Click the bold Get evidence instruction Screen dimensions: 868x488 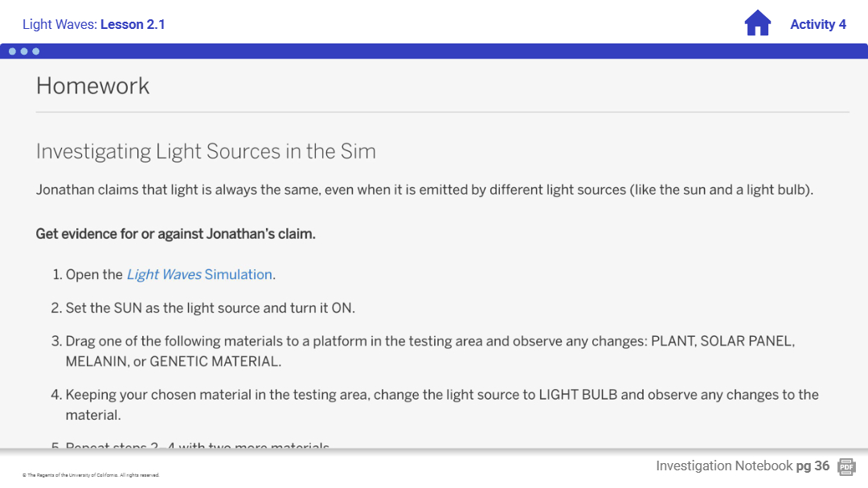(175, 234)
